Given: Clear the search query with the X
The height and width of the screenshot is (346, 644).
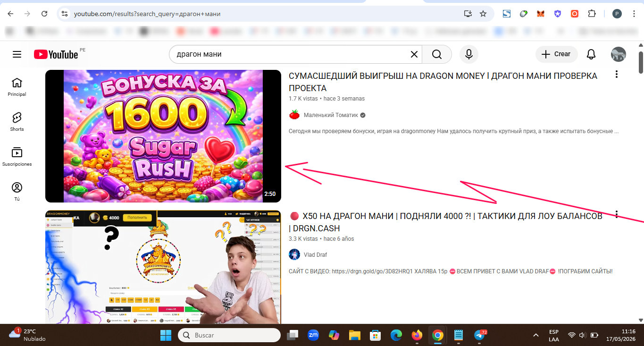Looking at the screenshot, I should (414, 54).
